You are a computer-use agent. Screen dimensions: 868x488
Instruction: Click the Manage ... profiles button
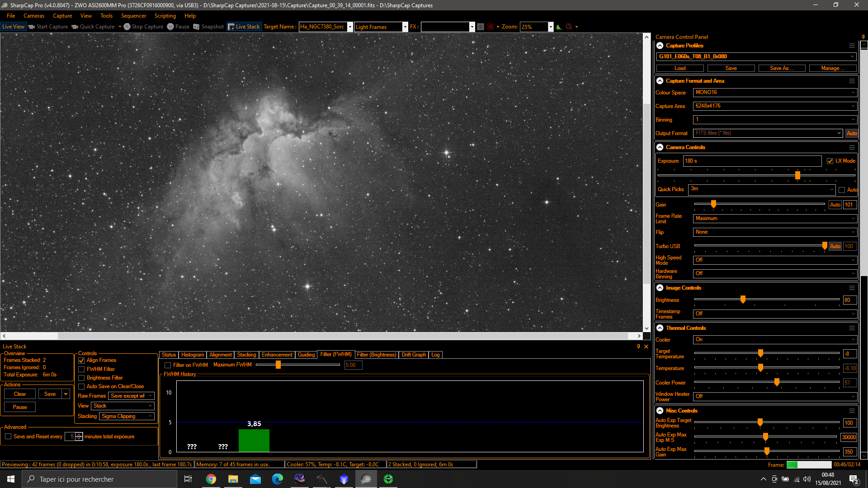pos(833,68)
